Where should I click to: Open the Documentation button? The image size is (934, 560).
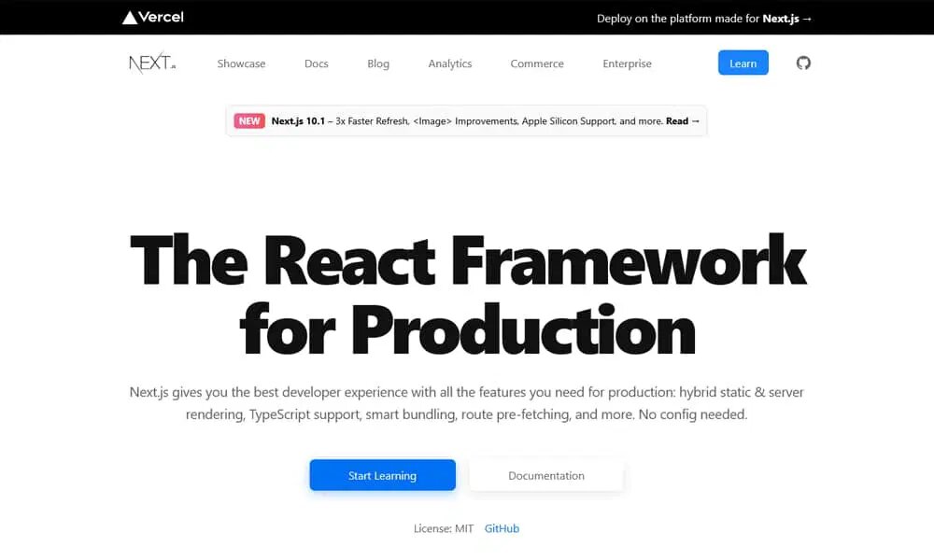(x=546, y=475)
